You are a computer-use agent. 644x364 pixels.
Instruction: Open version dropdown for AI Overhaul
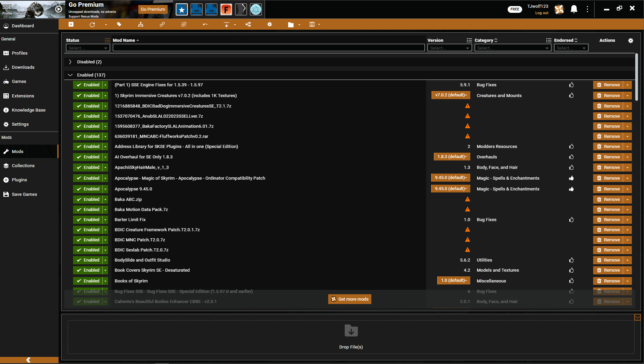pos(452,157)
